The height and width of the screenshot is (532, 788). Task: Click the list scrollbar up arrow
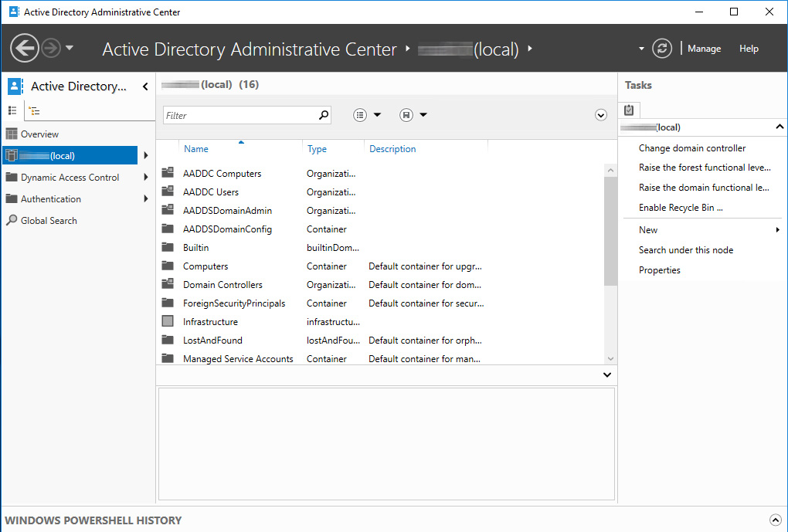pyautogui.click(x=610, y=171)
